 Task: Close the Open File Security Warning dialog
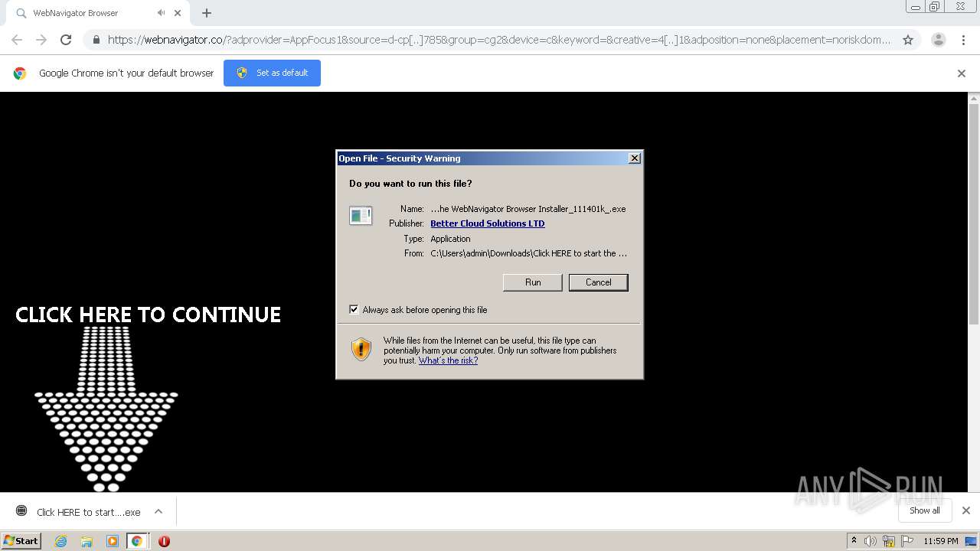[x=634, y=158]
